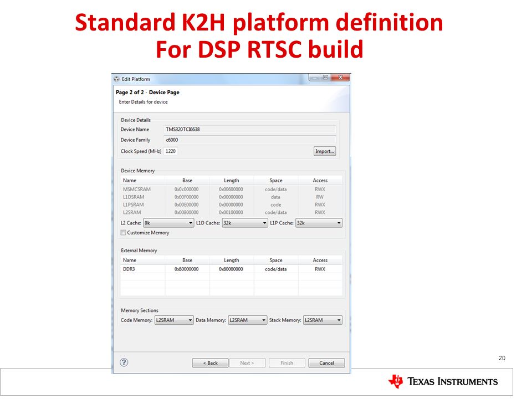
Task: Click the Name header in External Memory table
Action: pyautogui.click(x=143, y=260)
